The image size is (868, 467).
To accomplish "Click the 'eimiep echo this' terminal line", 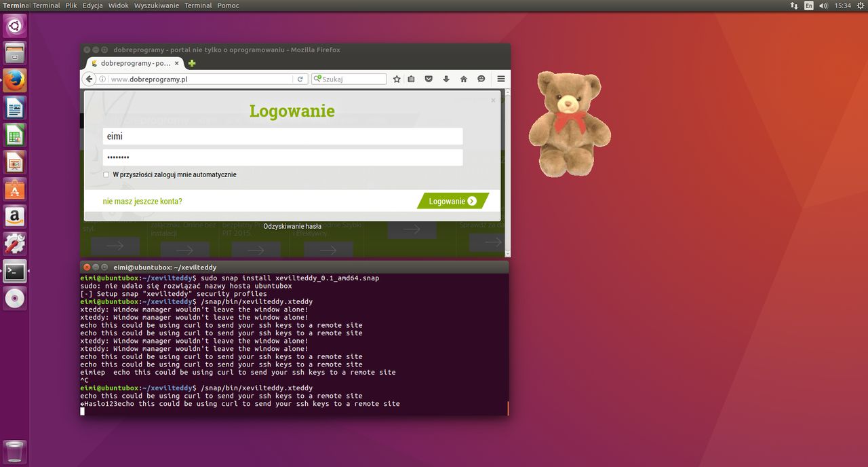I will [237, 372].
